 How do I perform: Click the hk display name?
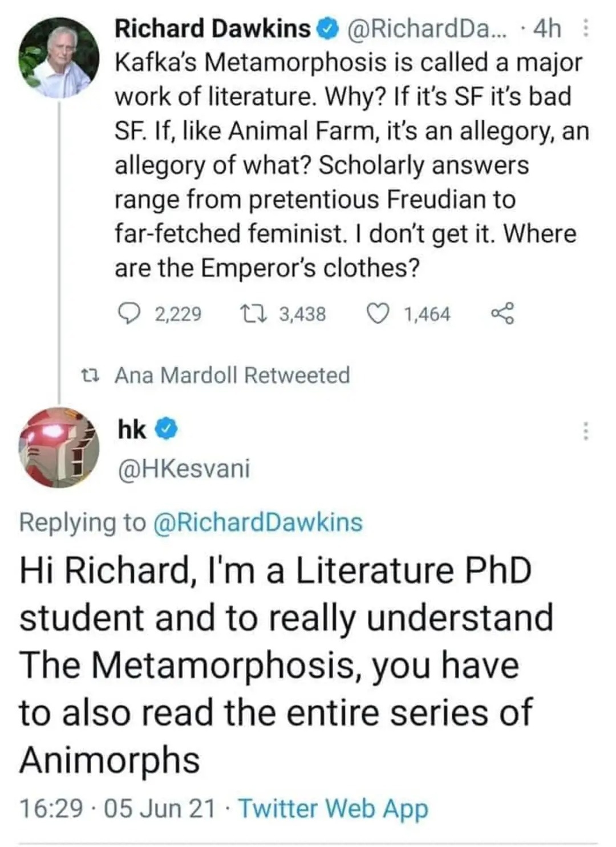coord(132,429)
